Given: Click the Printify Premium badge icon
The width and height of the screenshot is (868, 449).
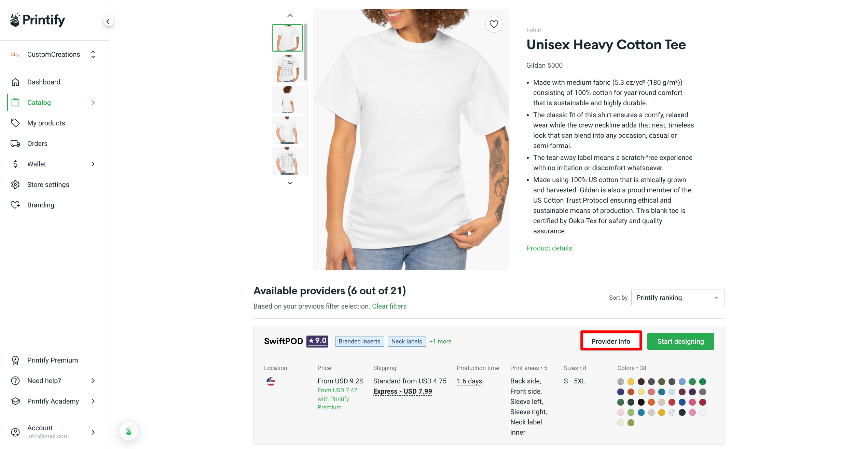Looking at the screenshot, I should [16, 360].
